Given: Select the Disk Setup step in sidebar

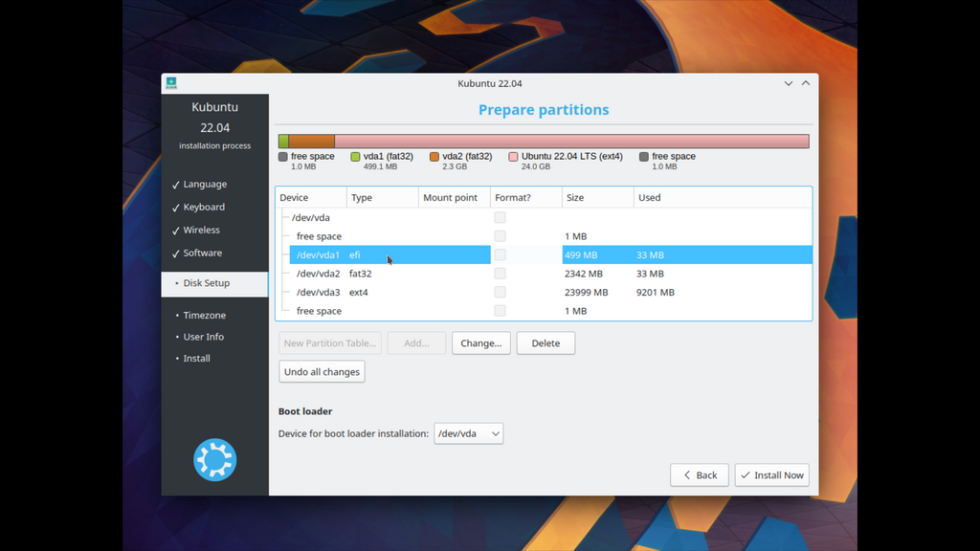Looking at the screenshot, I should (x=206, y=283).
